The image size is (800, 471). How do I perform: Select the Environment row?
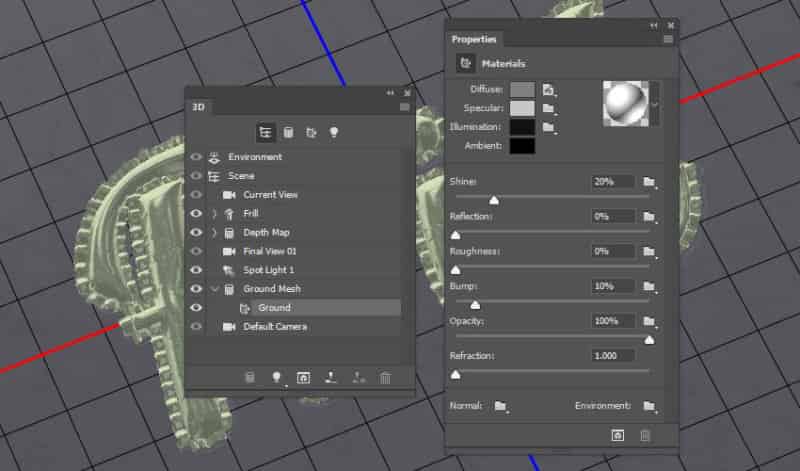pyautogui.click(x=304, y=157)
